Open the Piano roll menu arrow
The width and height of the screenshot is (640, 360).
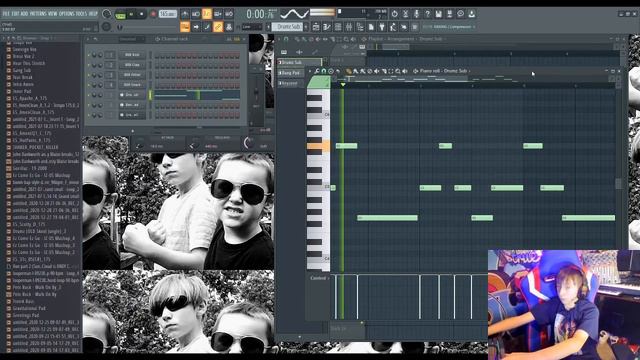tap(310, 71)
